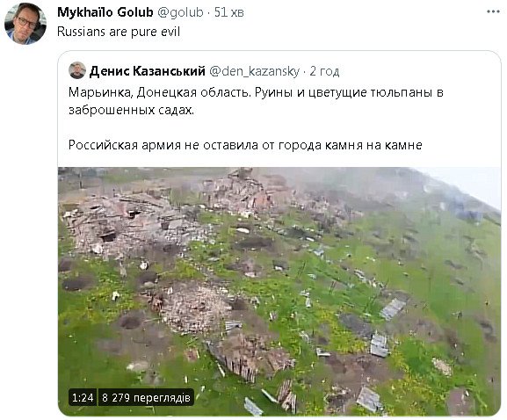This screenshot has height=420, width=507.
Task: Open quoted tweet via blank gap between paragraphs
Action: click(279, 127)
